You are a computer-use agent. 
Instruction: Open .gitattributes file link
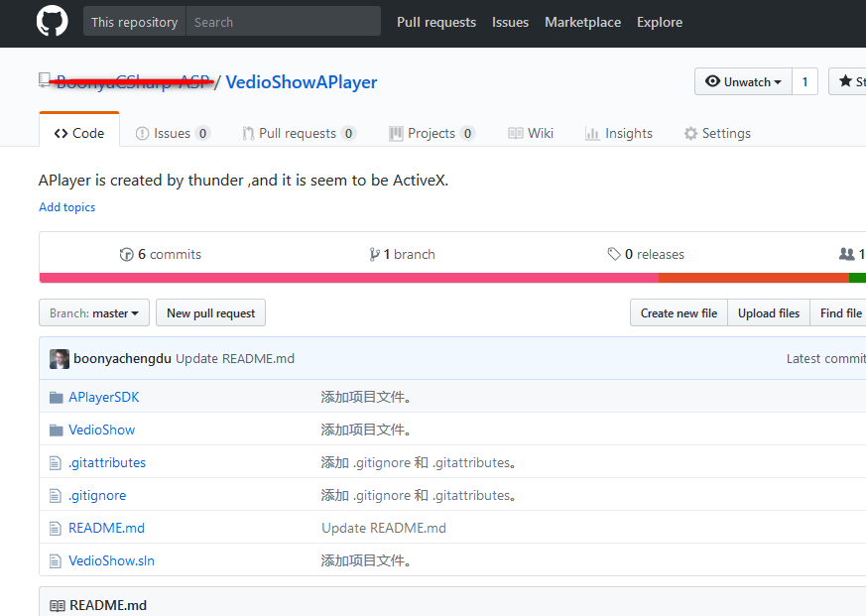[107, 462]
